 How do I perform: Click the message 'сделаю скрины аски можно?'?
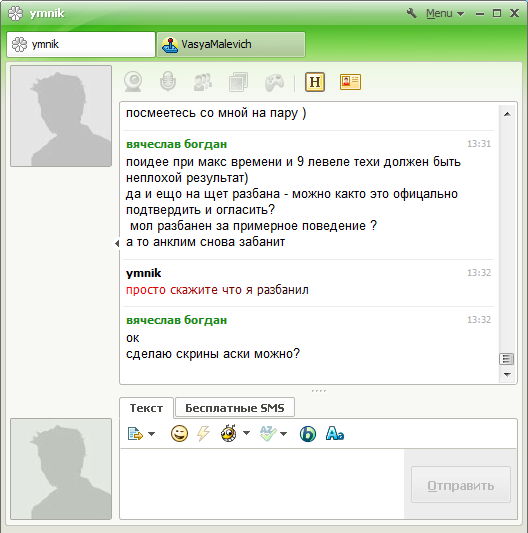[213, 354]
